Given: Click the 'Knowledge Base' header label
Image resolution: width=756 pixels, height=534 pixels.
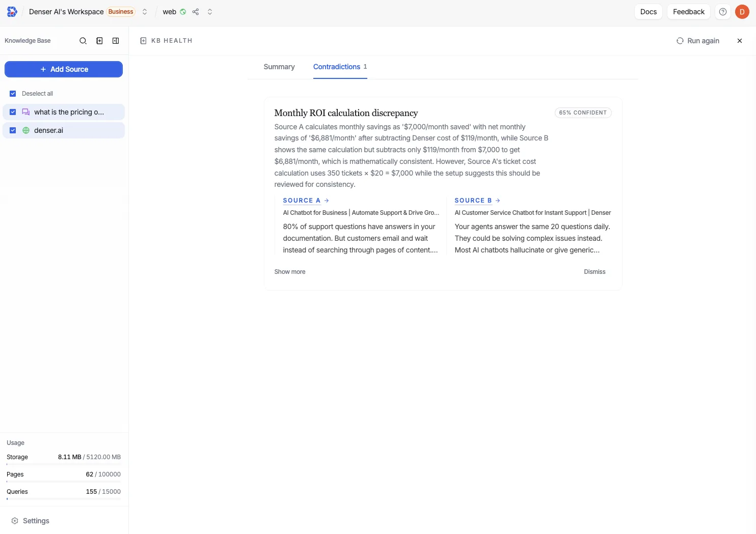Looking at the screenshot, I should click(x=28, y=41).
